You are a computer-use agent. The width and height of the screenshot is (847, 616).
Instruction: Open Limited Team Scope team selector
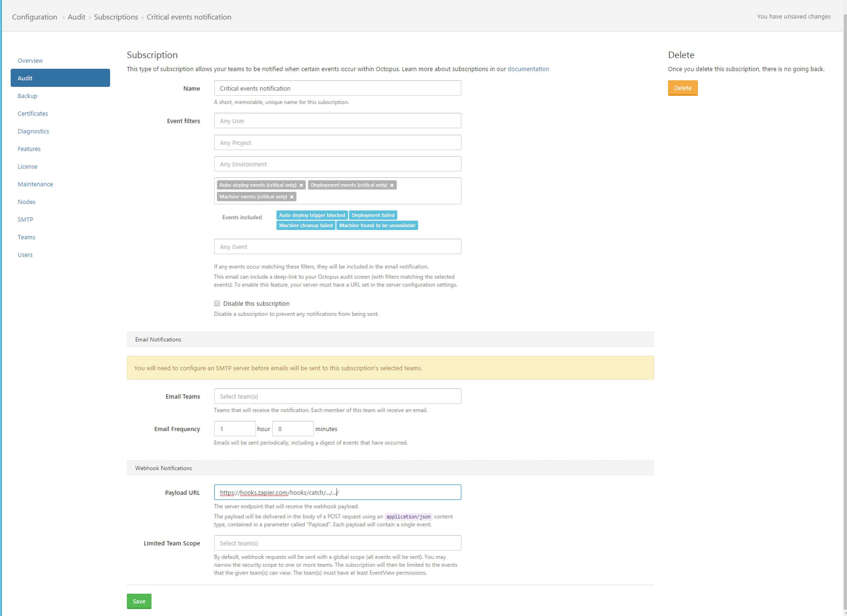point(337,543)
